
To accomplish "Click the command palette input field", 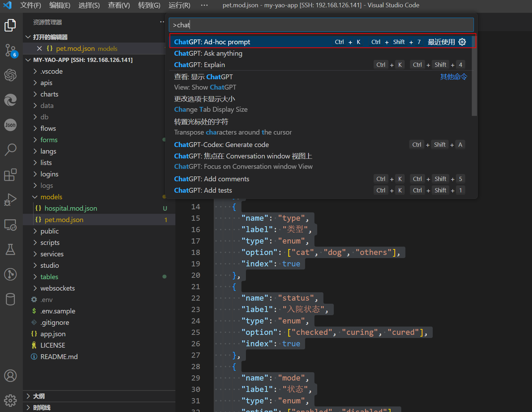I will [x=321, y=25].
